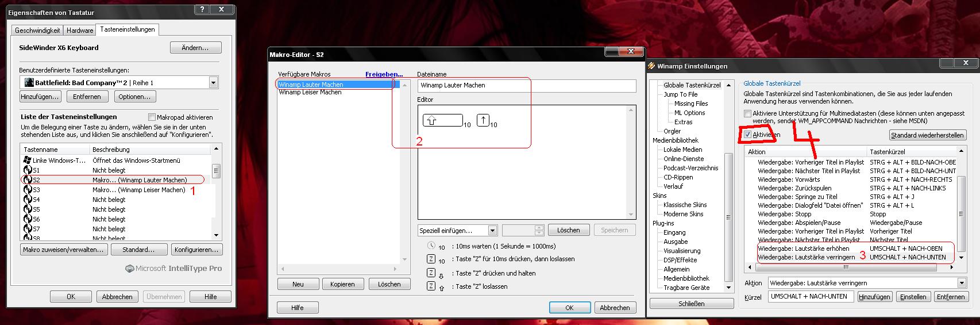Click the Ändern... button for SideWinder X6
The height and width of the screenshot is (325, 980).
tap(196, 48)
